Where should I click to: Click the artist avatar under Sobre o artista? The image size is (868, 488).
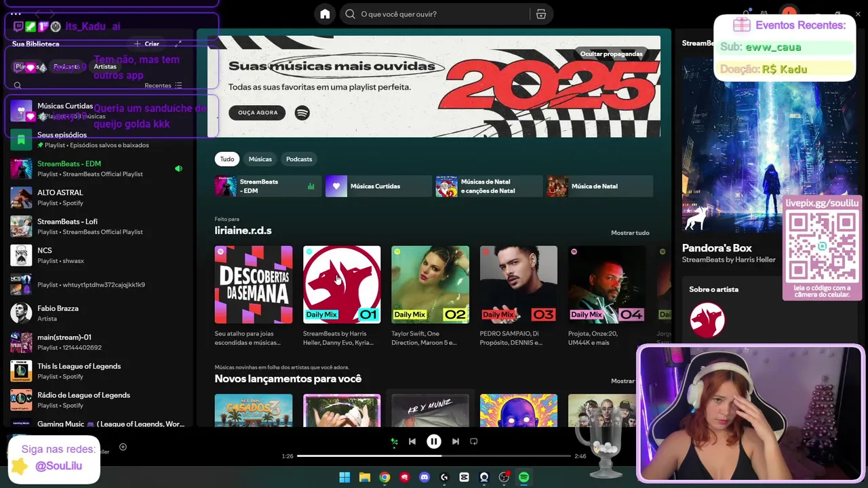(x=707, y=320)
